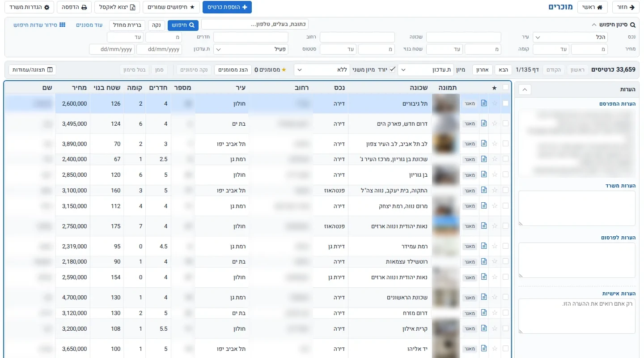Screen dimensions: 644x358
Task: Export list with יצוא לאקסל
Action: point(117,7)
